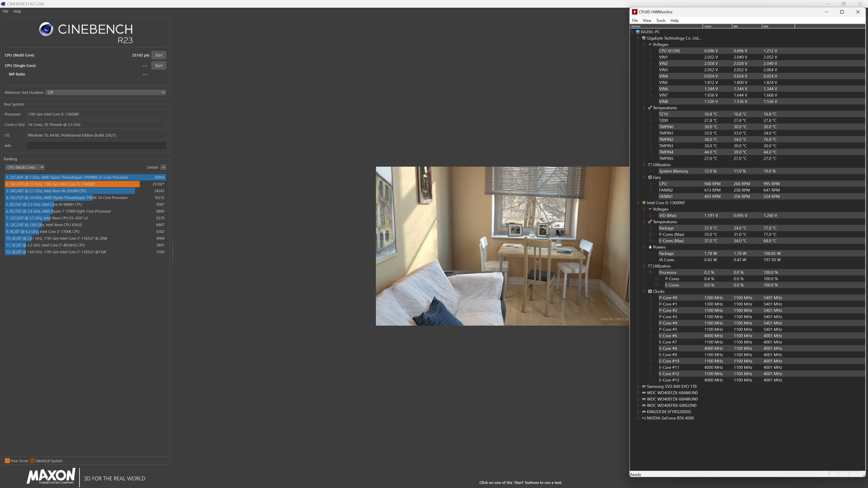The height and width of the screenshot is (488, 868).
Task: Click the Intel Core i5 CPU chip icon
Action: pos(644,203)
